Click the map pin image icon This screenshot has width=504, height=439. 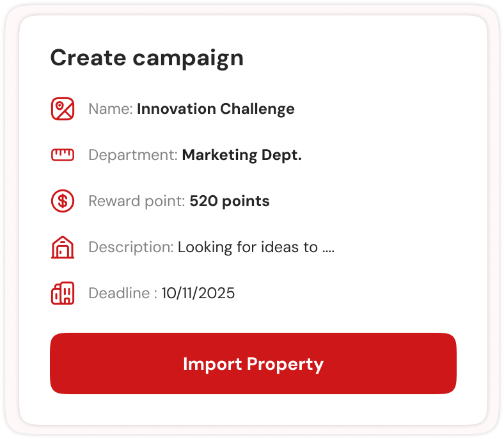[63, 109]
